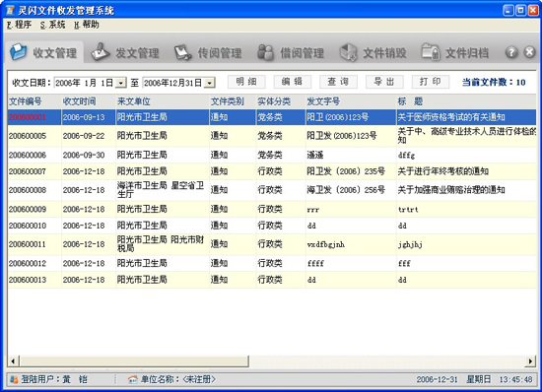Screen dimensions: 542x392
Task: Click the 借阅管理 people icon
Action: click(265, 53)
